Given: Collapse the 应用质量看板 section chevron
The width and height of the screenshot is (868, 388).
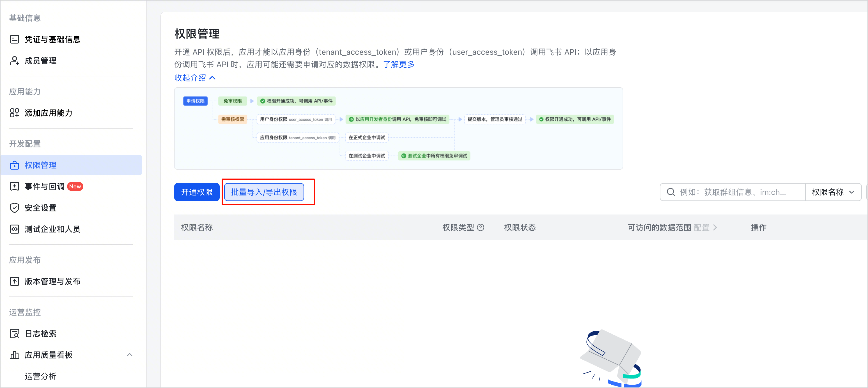Looking at the screenshot, I should 129,355.
